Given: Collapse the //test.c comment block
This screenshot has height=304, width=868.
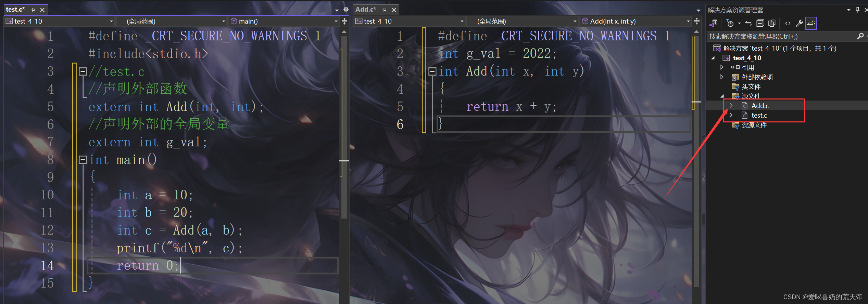Looking at the screenshot, I should (83, 71).
